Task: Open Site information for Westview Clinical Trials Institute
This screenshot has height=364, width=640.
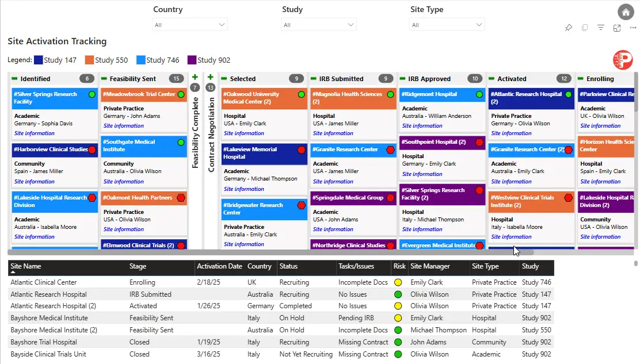Action: (511, 237)
